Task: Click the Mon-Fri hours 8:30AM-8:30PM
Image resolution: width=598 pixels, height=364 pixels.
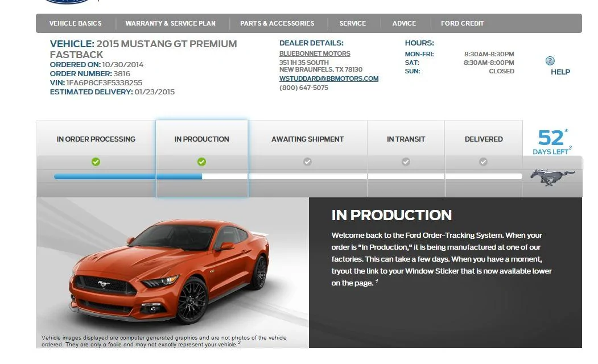Action: click(489, 54)
